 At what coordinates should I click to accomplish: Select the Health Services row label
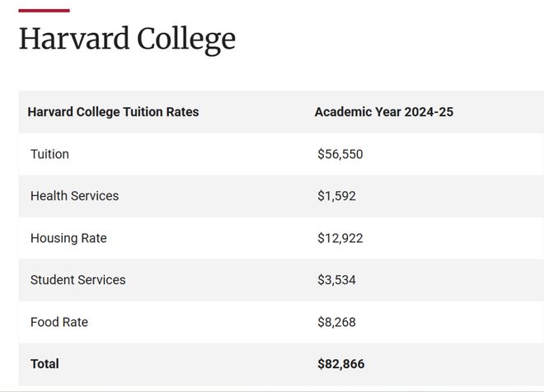[x=74, y=196]
